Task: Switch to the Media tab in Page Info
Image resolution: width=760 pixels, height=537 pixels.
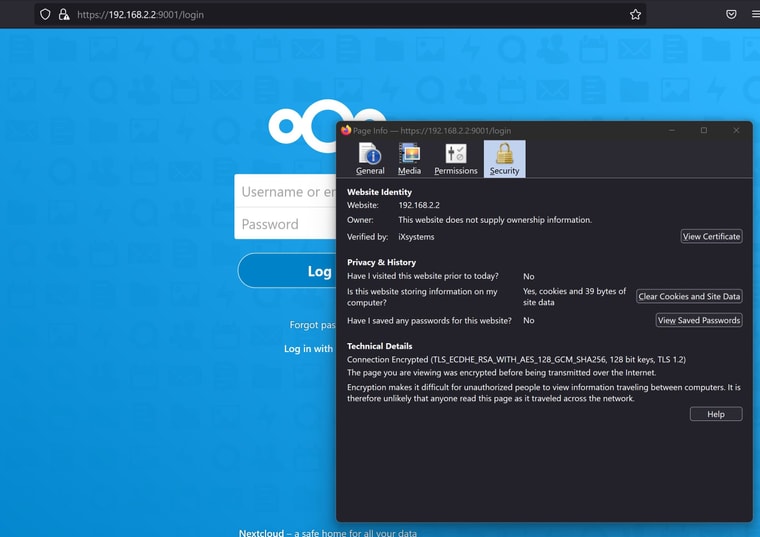Action: coord(410,159)
